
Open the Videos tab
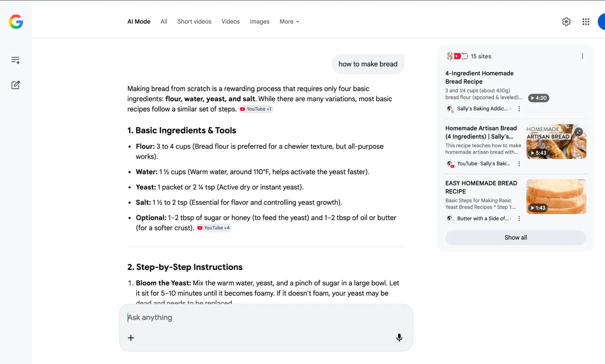pyautogui.click(x=231, y=22)
